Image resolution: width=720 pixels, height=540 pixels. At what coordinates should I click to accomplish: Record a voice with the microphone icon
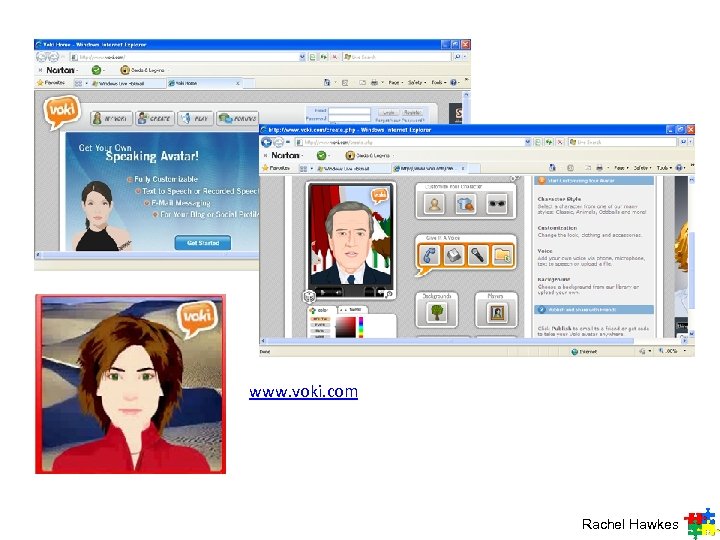478,256
